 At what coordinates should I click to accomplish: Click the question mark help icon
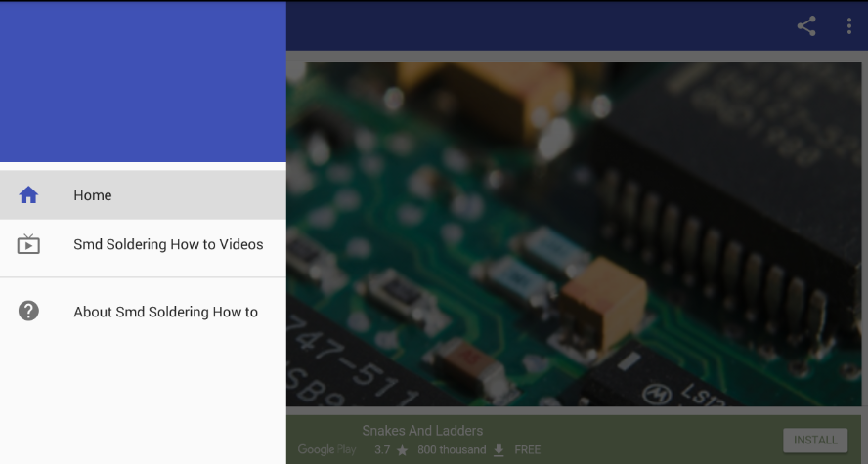pyautogui.click(x=28, y=311)
